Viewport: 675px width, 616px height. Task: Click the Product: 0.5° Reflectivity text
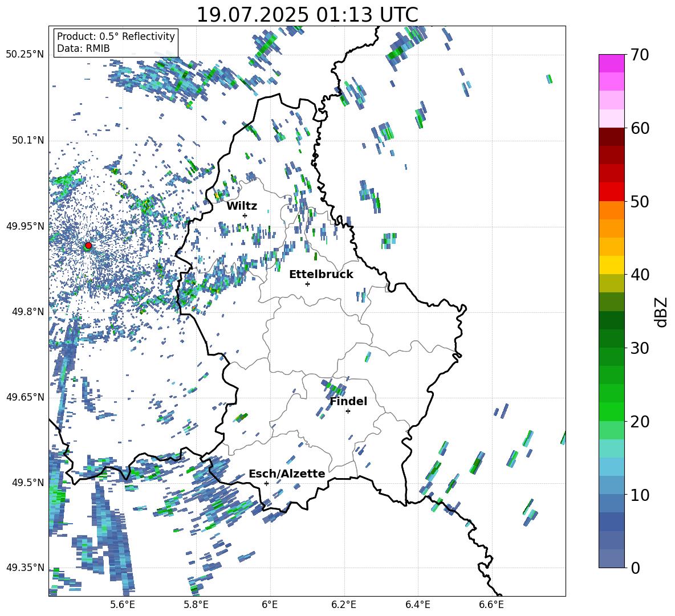pos(116,36)
